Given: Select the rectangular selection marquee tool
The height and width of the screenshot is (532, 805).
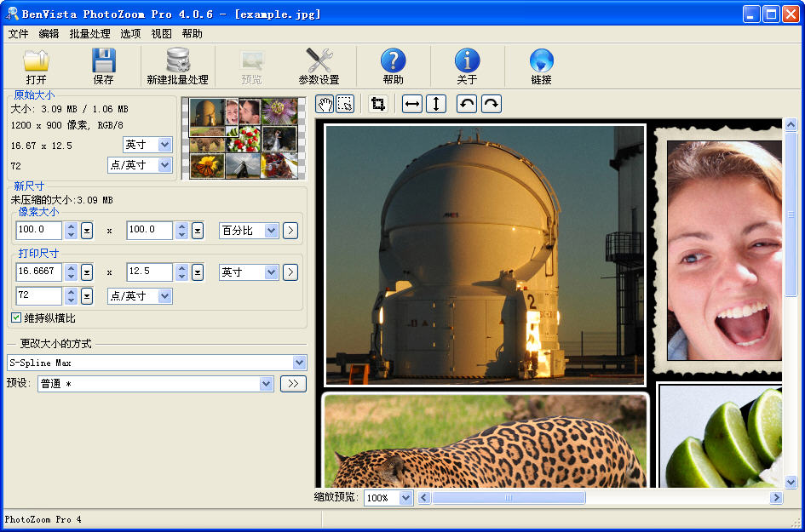Looking at the screenshot, I should pyautogui.click(x=345, y=104).
